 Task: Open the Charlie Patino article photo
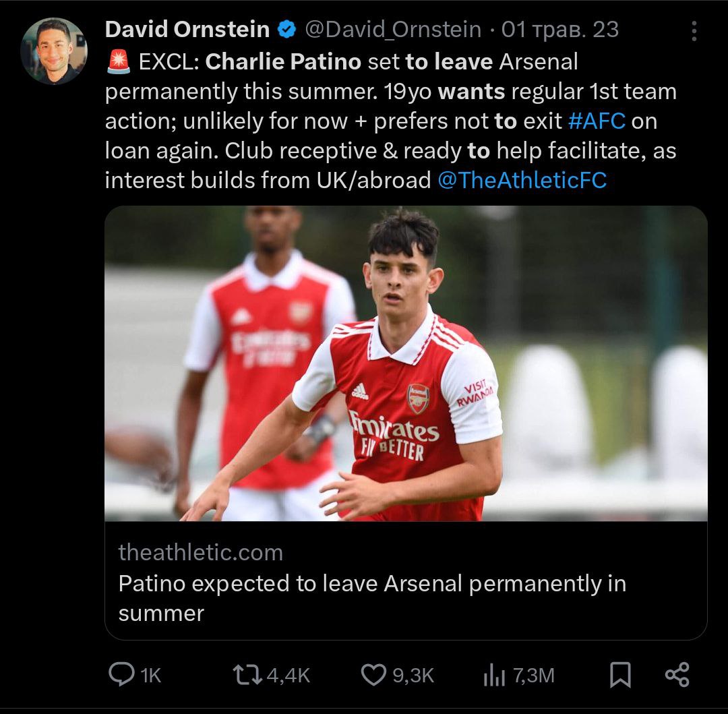click(406, 363)
